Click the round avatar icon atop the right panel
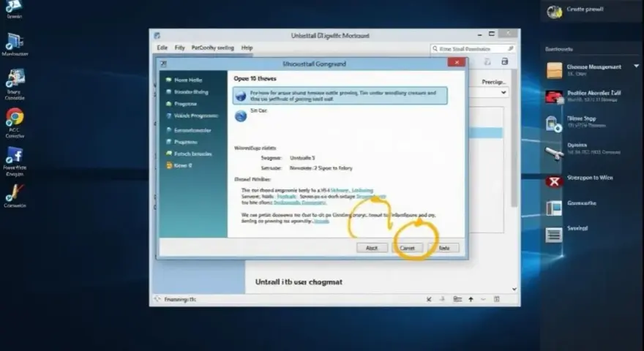The image size is (644, 351). tap(554, 12)
